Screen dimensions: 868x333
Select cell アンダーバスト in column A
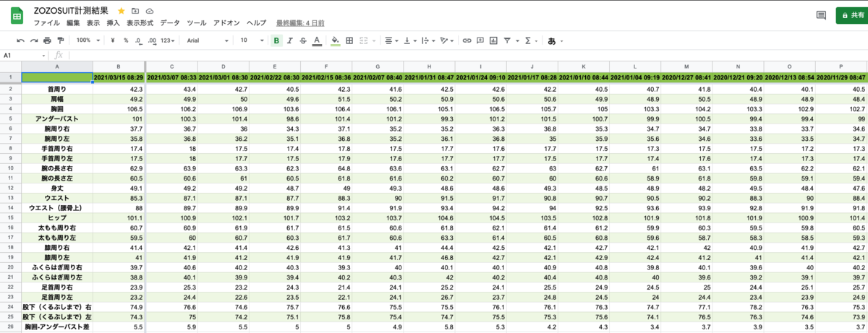click(57, 118)
